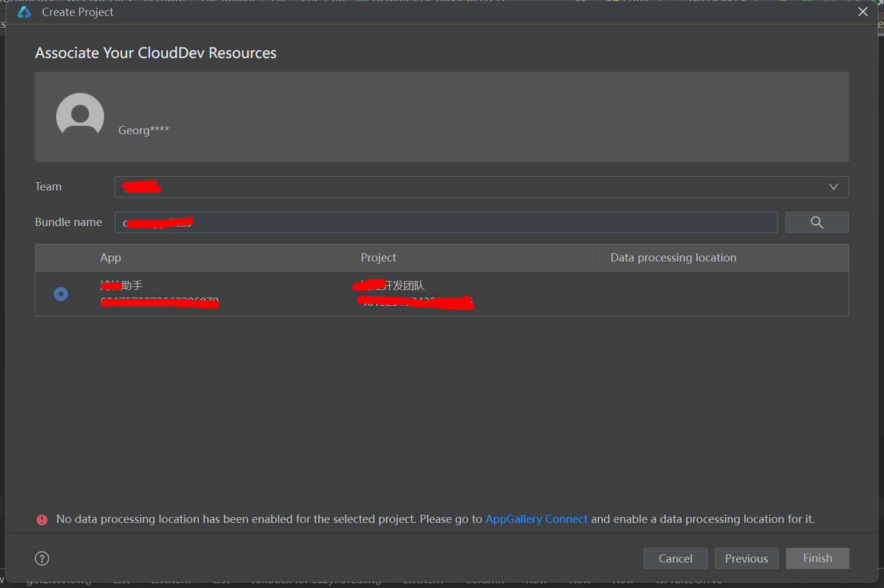The width and height of the screenshot is (884, 588).
Task: Select the app entry ending in 助手
Action: coord(122,286)
